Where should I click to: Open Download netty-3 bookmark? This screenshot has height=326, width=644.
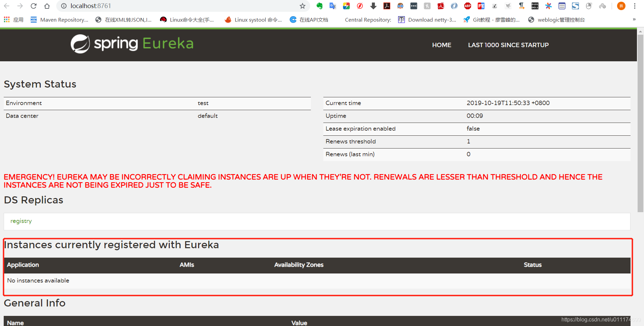pos(427,20)
